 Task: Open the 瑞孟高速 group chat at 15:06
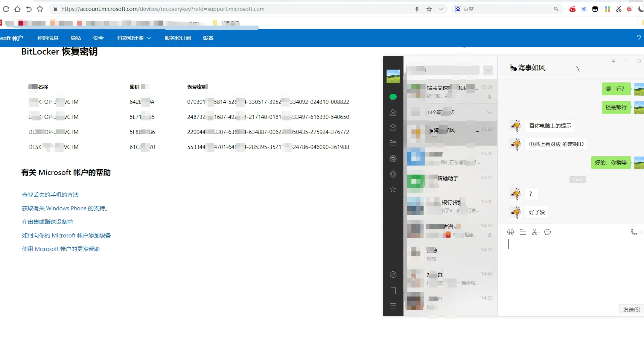click(x=451, y=91)
